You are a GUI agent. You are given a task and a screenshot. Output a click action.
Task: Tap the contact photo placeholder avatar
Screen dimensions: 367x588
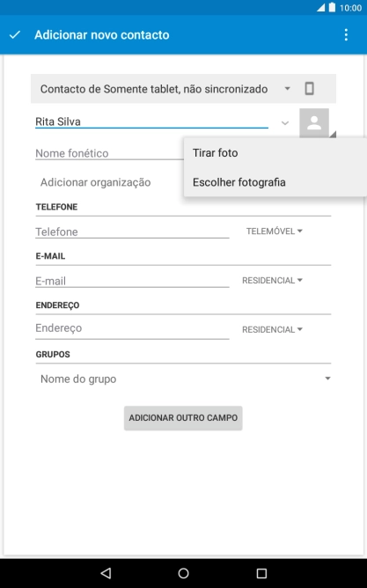coord(314,122)
